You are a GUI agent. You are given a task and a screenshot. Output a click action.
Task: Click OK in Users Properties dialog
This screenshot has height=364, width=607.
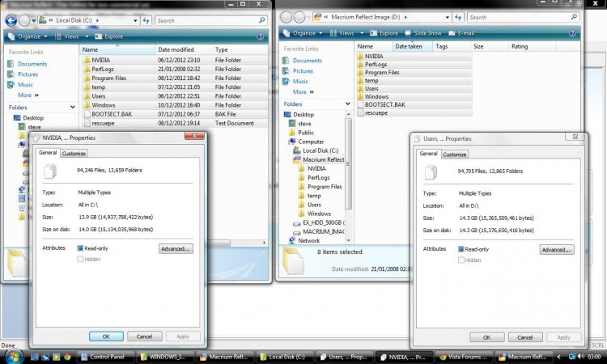coord(487,337)
